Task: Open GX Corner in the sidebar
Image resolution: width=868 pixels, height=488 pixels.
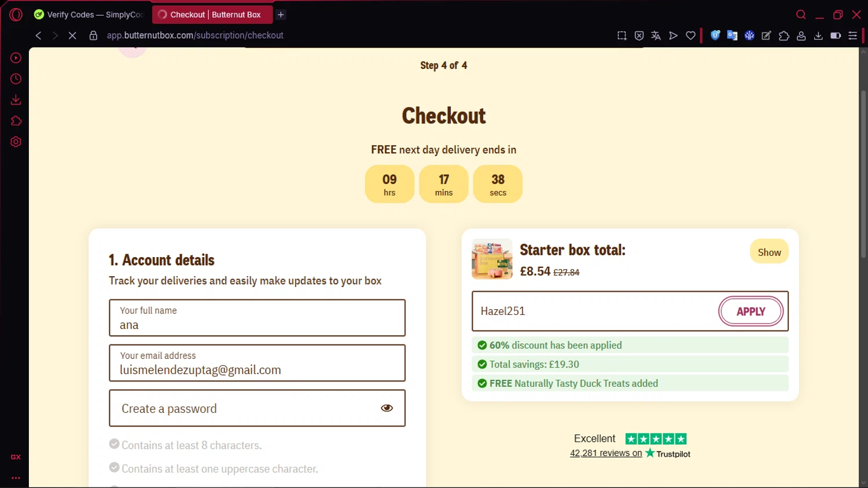Action: (16, 457)
